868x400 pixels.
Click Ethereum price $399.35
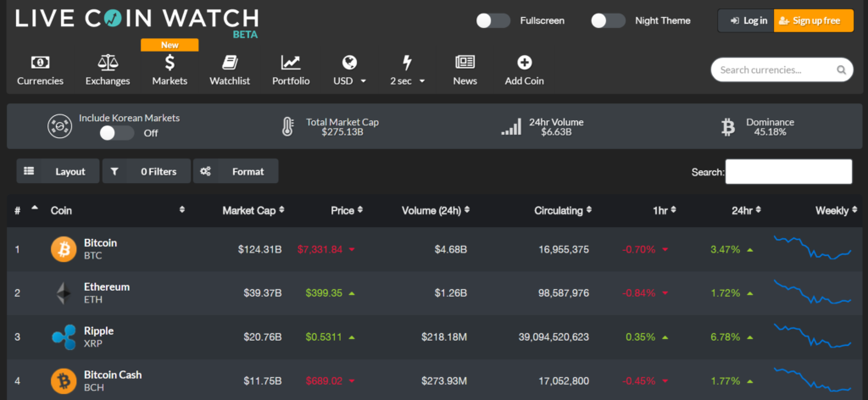coord(324,293)
